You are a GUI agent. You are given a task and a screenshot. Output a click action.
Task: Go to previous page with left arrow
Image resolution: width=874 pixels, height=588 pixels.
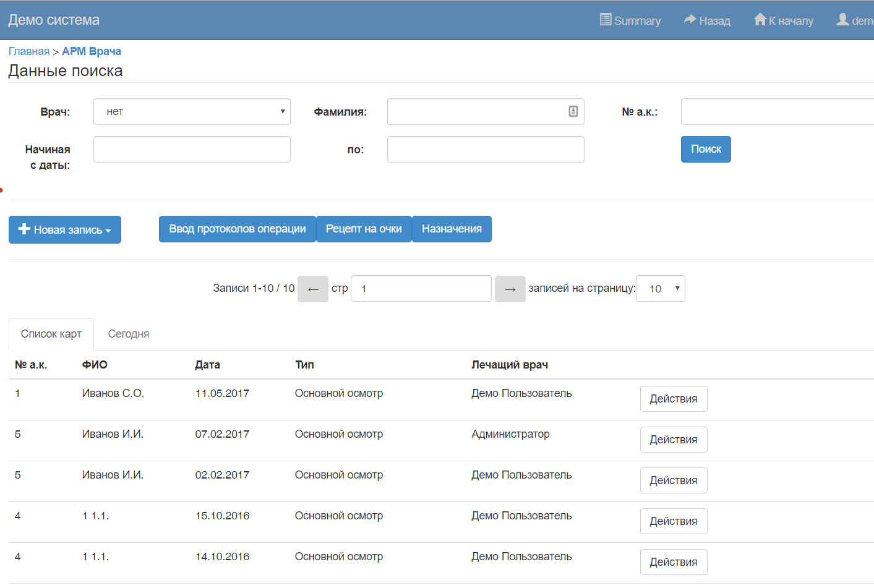(313, 289)
